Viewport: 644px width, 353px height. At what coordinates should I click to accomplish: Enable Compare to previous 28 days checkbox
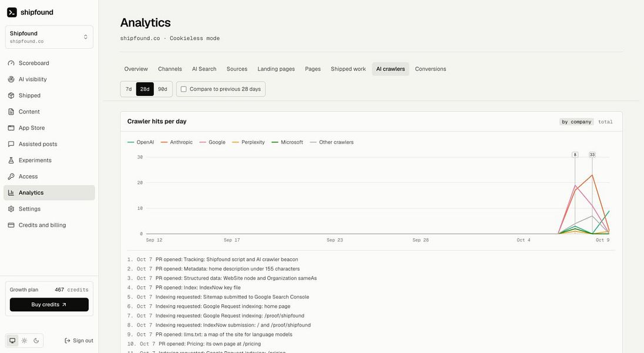183,89
